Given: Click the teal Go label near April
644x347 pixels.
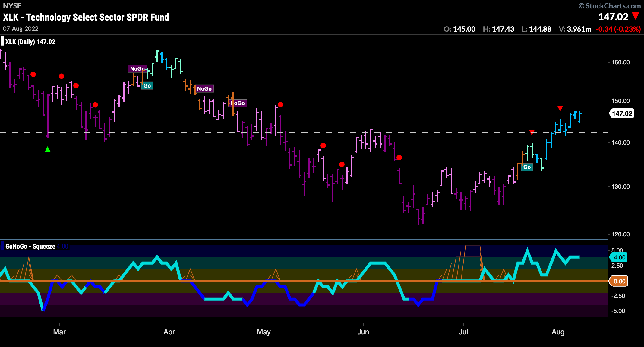Looking at the screenshot, I should 147,86.
